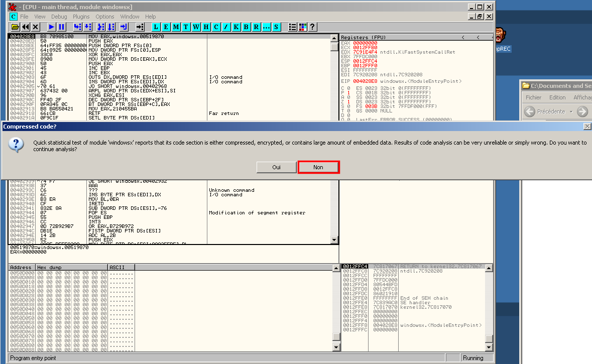Click the Step over icon
Viewport: 592px width, 364px height.
88,27
